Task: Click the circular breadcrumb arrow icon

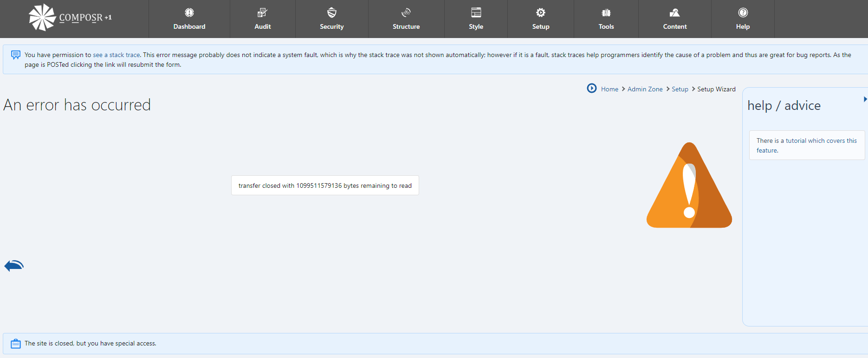Action: coord(592,88)
